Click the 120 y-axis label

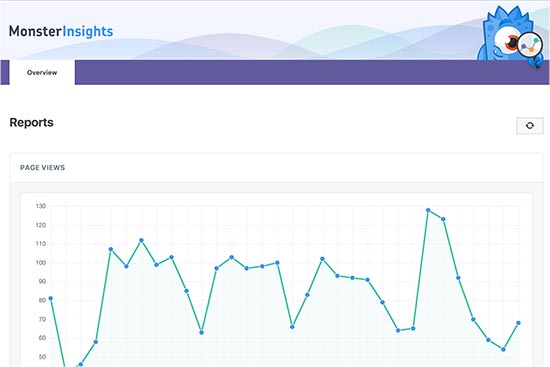pyautogui.click(x=41, y=225)
